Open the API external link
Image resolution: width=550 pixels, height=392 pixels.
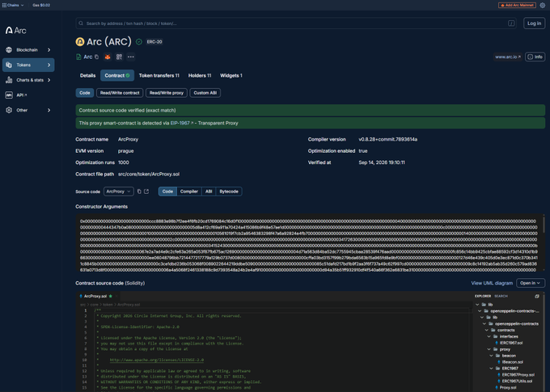[x=16, y=95]
